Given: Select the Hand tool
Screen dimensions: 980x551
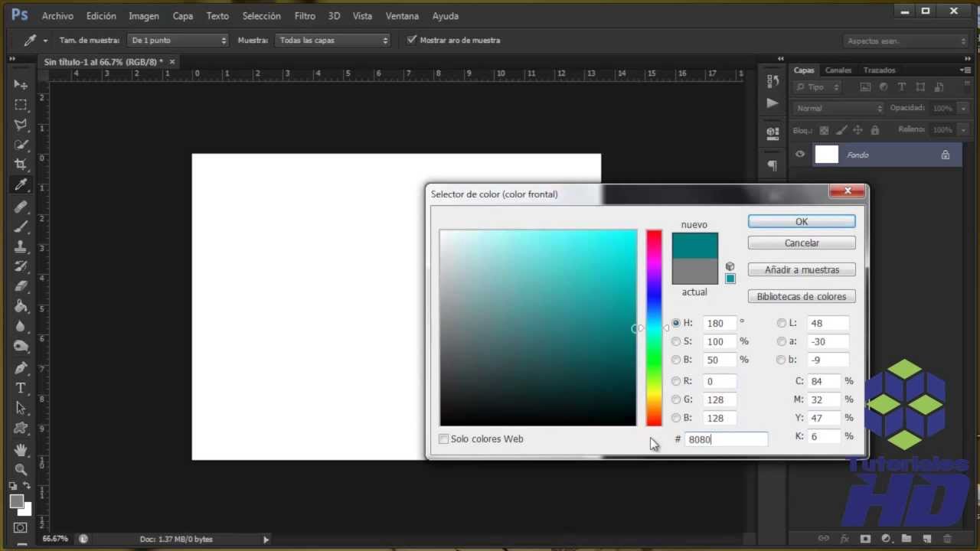Looking at the screenshot, I should [x=21, y=449].
